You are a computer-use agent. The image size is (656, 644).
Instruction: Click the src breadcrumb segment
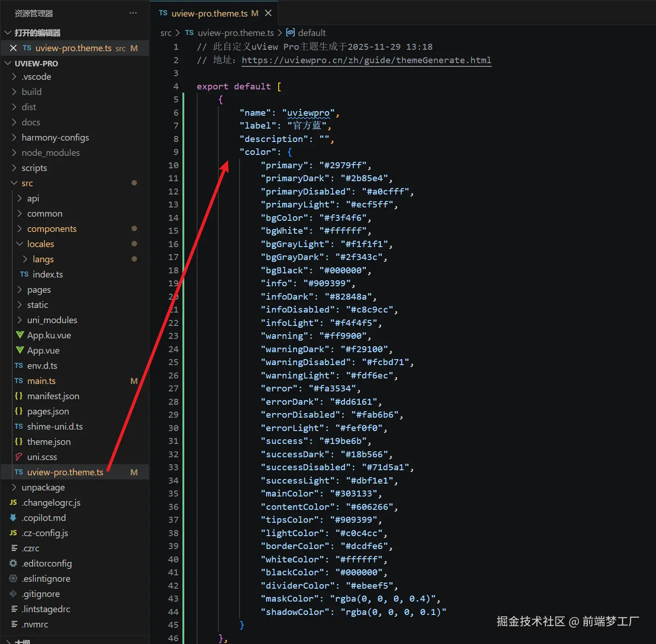(166, 33)
